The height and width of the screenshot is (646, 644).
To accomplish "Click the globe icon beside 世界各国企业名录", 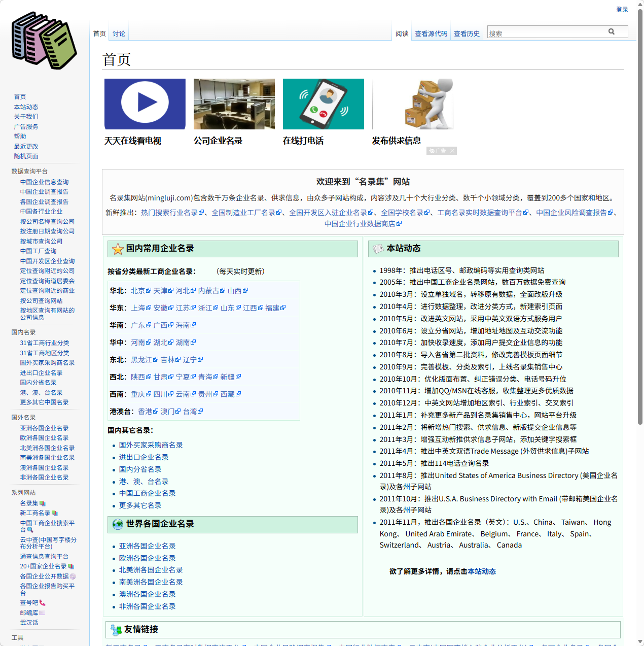I will coord(117,524).
